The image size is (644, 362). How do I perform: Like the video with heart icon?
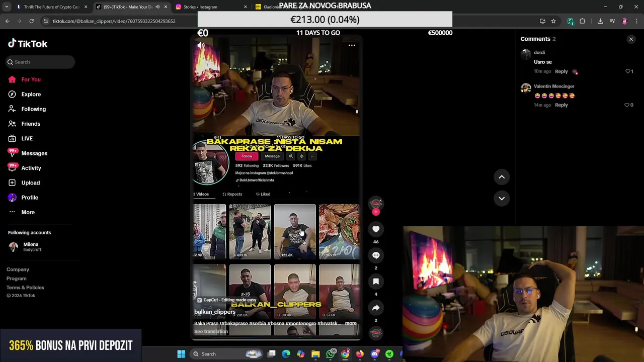[376, 229]
